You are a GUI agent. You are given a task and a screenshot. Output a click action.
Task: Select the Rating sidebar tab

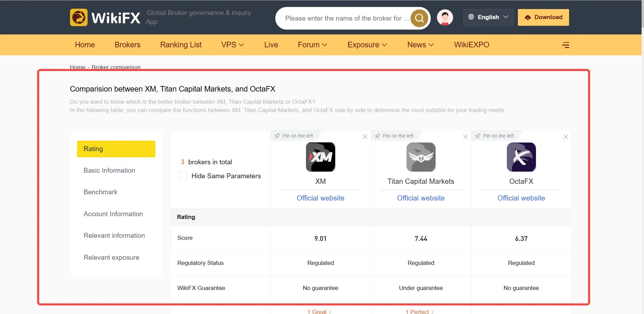coord(116,149)
